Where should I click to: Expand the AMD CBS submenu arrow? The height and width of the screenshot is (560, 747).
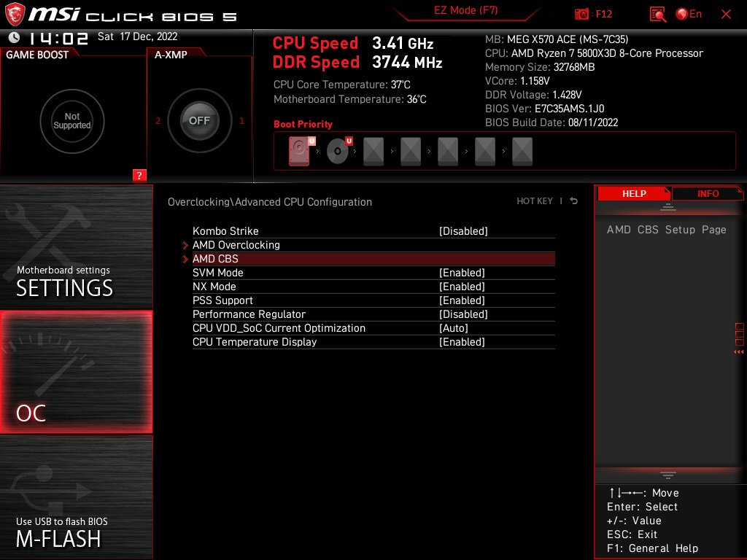click(x=185, y=259)
